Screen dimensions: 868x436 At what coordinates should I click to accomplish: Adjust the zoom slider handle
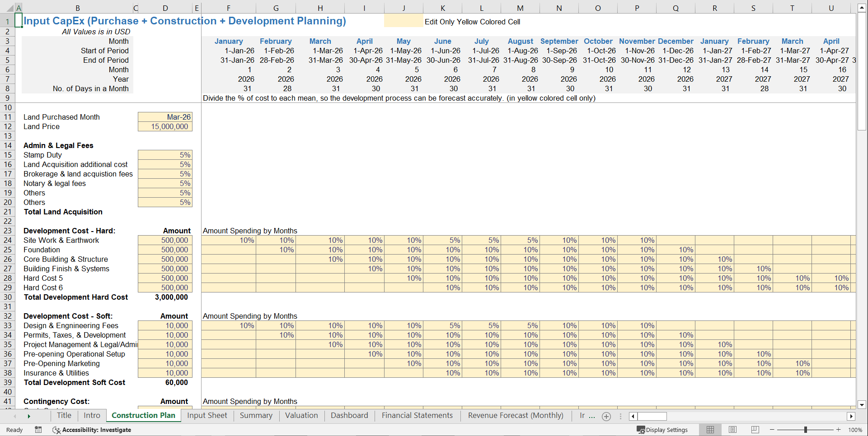pyautogui.click(x=806, y=430)
